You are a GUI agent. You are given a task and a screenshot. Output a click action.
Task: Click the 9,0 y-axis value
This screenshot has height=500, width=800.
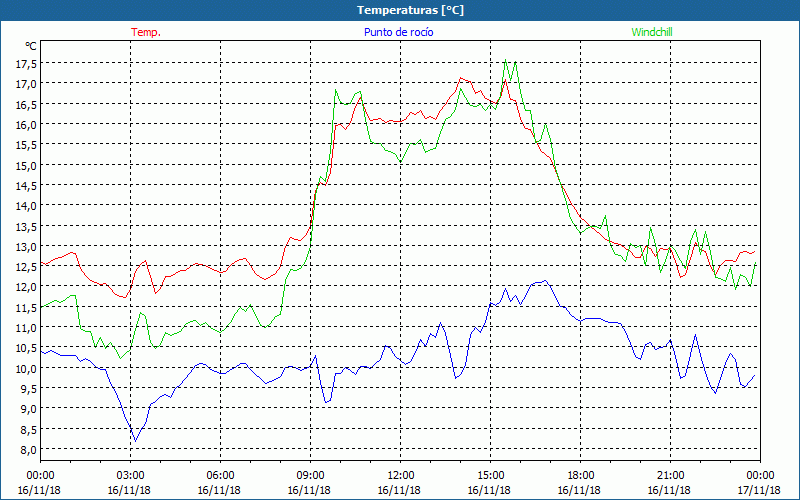click(x=28, y=409)
